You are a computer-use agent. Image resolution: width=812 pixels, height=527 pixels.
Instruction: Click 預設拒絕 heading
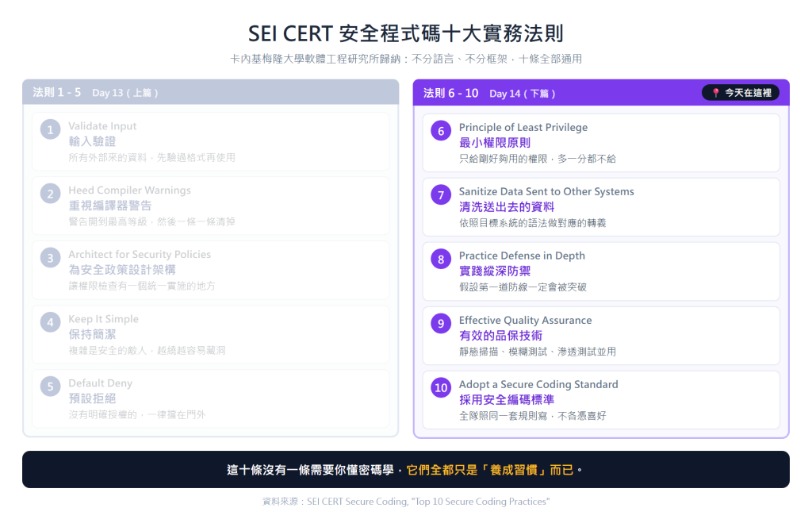click(92, 398)
